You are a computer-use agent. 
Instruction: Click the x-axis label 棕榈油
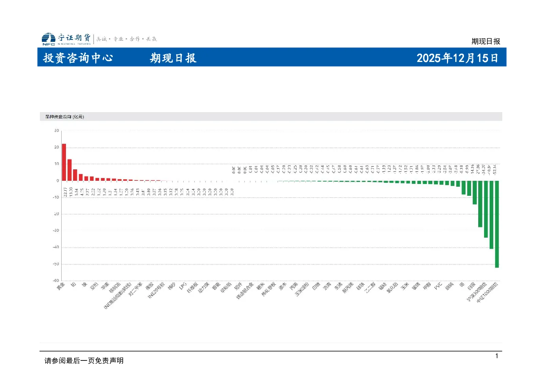tap(115, 287)
